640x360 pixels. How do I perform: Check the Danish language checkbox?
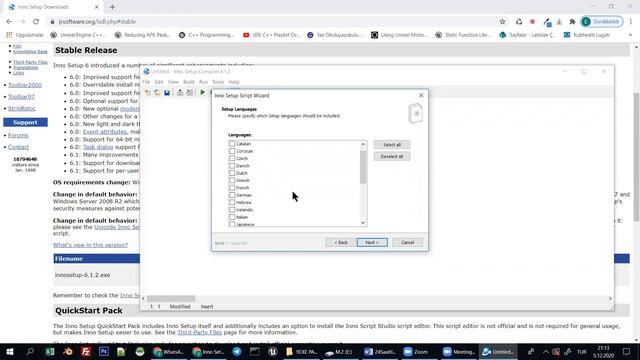coord(232,166)
